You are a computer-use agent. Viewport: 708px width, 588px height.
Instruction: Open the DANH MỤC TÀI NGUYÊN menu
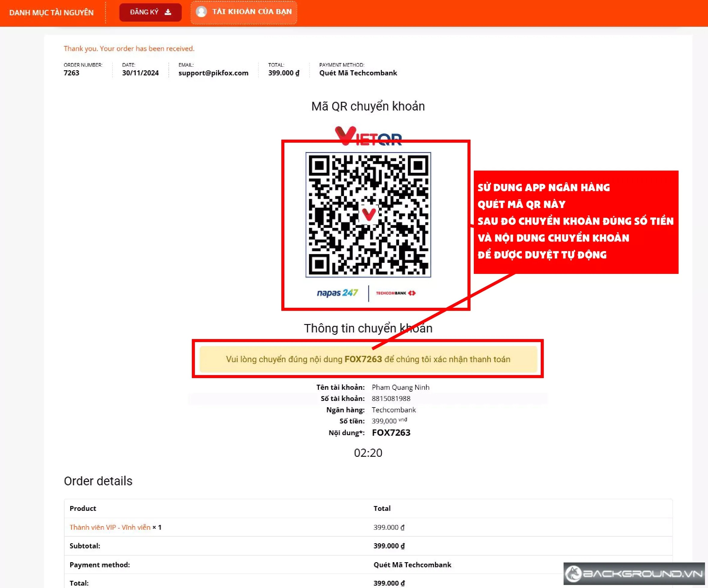[51, 13]
